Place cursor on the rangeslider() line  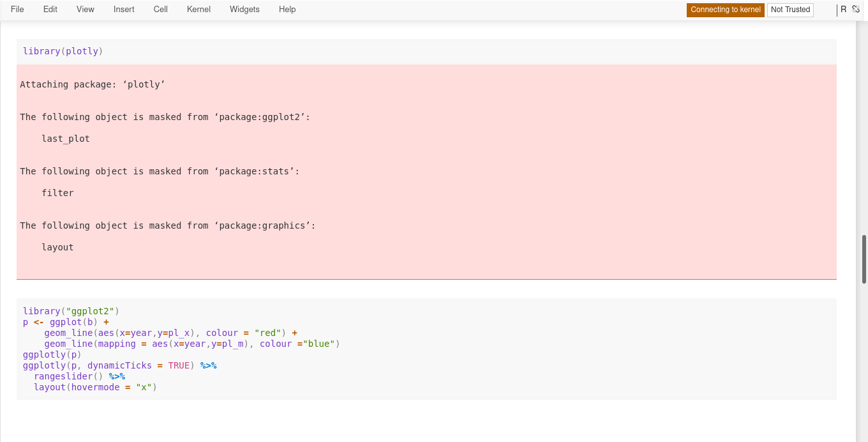[x=63, y=376]
